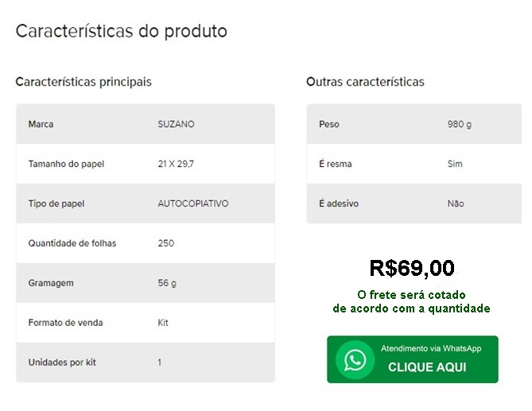The height and width of the screenshot is (411, 532).
Task: Click the Marca row label
Action: [x=41, y=124]
